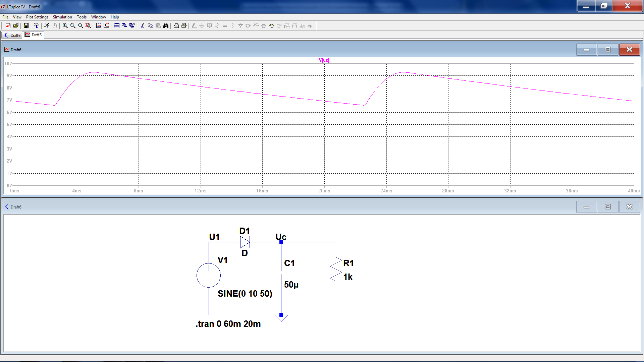The image size is (644, 362).
Task: Click the V(uc) trace label
Action: (x=324, y=60)
